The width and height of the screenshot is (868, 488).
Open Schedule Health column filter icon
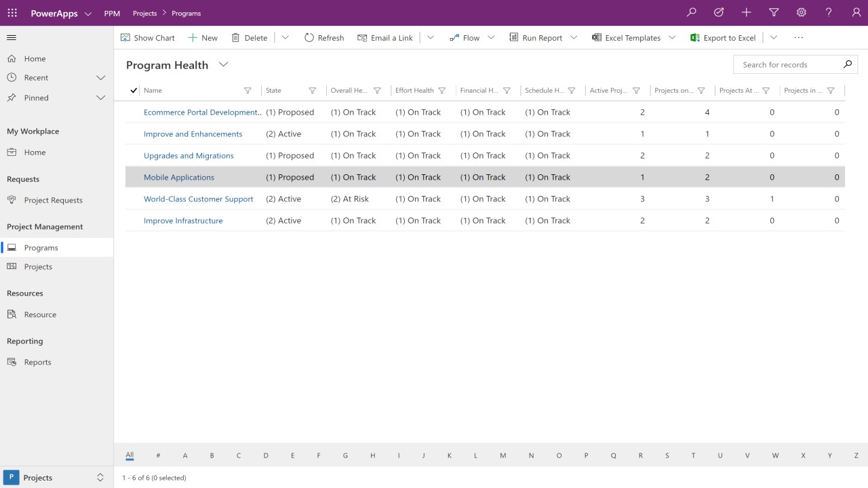click(572, 90)
